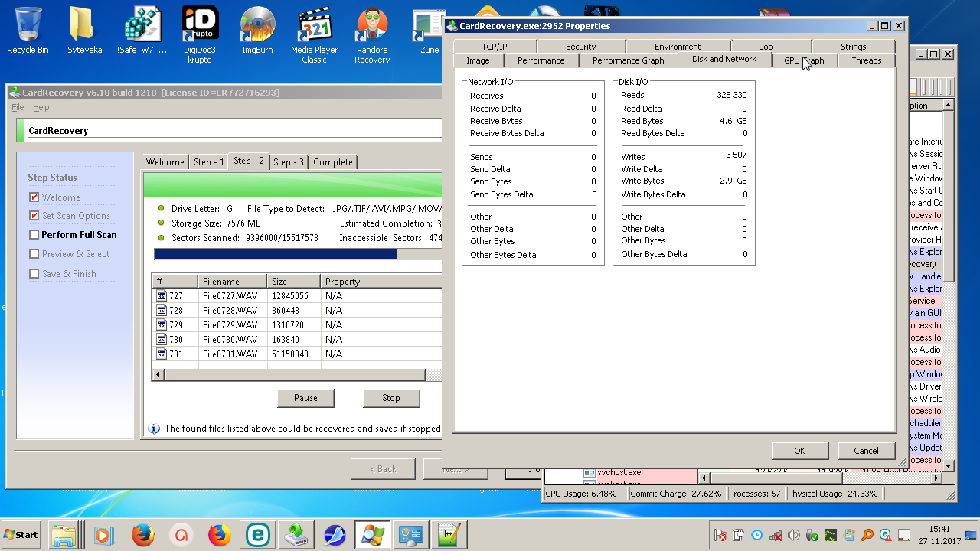
Task: Stop the scan with the Stop button
Action: pyautogui.click(x=391, y=398)
